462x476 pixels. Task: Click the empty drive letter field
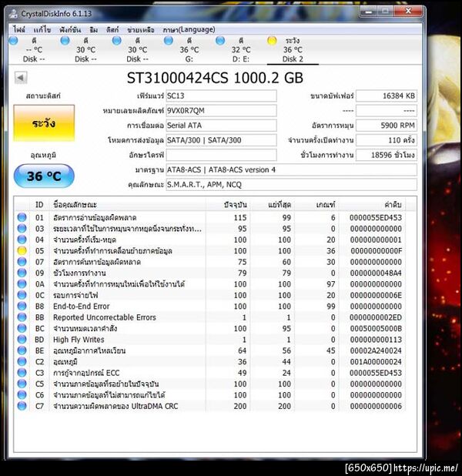pyautogui.click(x=221, y=155)
